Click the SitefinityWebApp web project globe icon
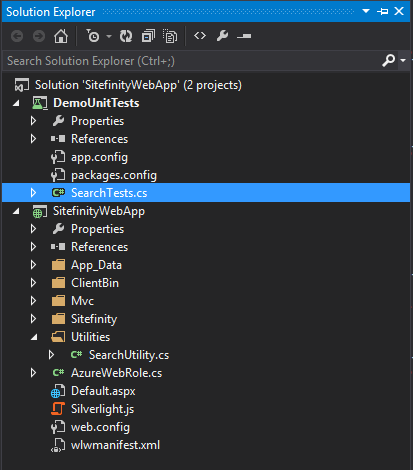Image resolution: width=413 pixels, height=470 pixels. (40, 212)
